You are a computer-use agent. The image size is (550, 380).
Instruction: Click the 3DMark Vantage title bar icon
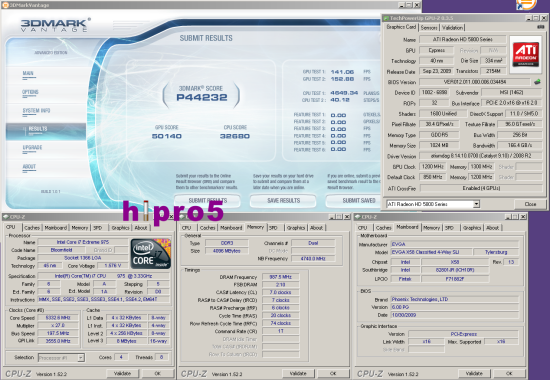pyautogui.click(x=5, y=5)
